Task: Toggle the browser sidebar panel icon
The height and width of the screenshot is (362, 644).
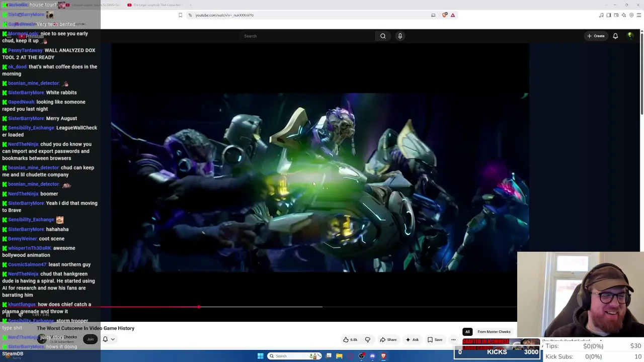Action: point(608,15)
